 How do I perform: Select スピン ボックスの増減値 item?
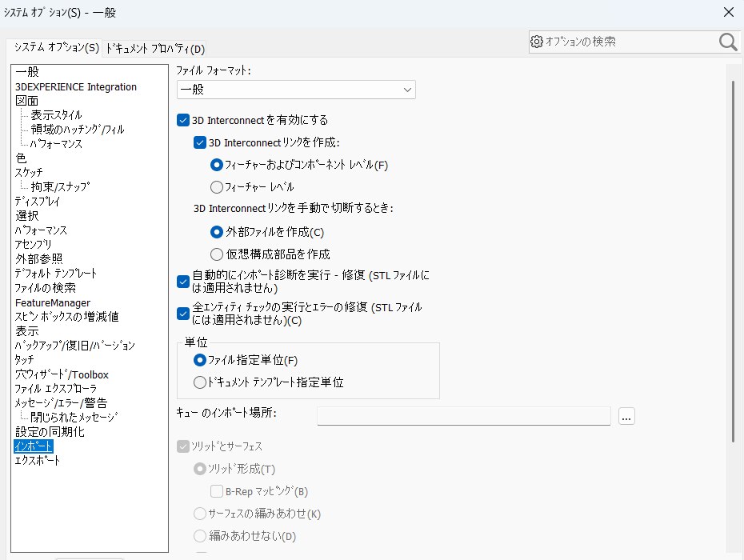click(x=67, y=317)
